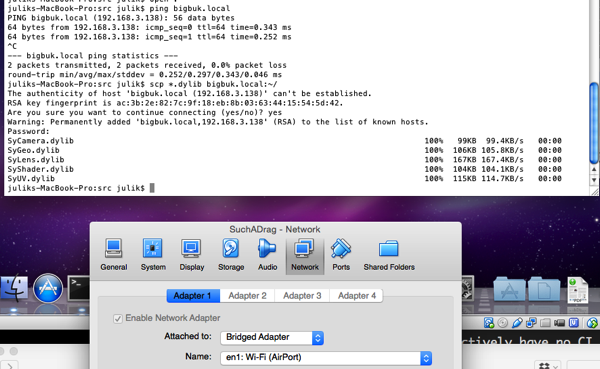Open the Documents folder stack in Dock

pyautogui.click(x=544, y=289)
